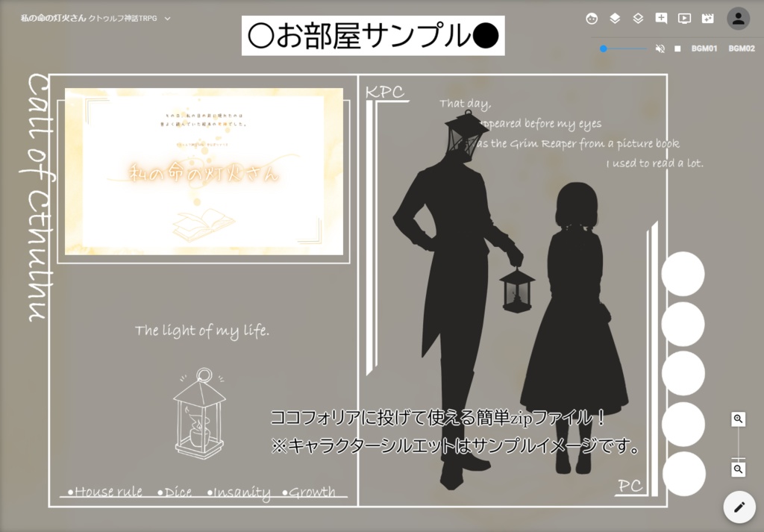Screen dimensions: 764x532
Task: Click the lower zoom magnifier icon
Action: 738,470
